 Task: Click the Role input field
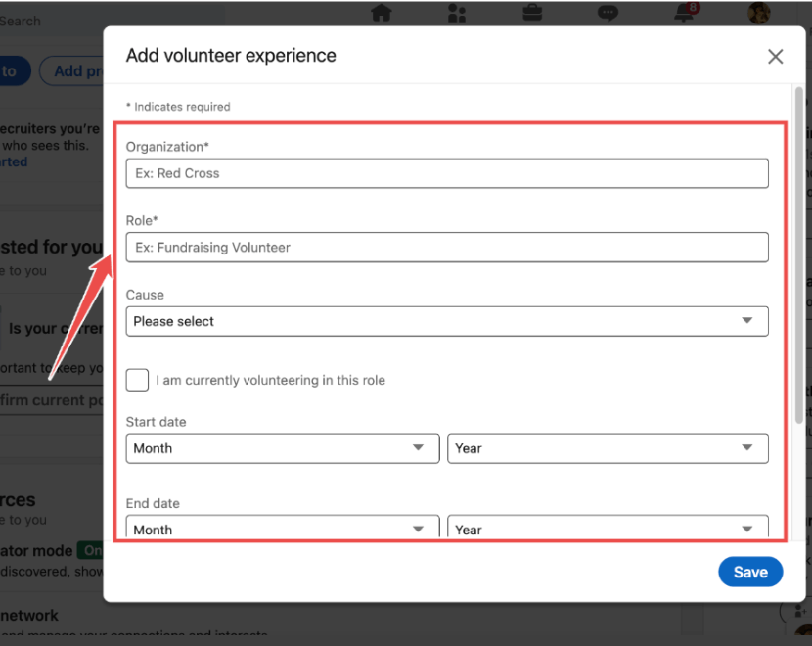pyautogui.click(x=447, y=247)
